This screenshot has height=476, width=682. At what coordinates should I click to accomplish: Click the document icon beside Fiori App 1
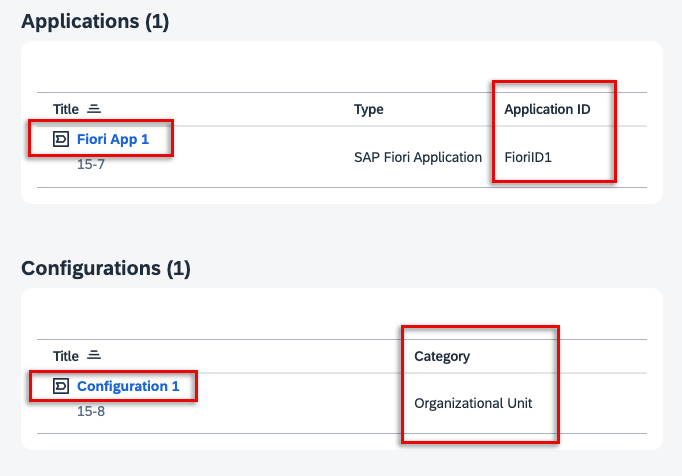(61, 139)
